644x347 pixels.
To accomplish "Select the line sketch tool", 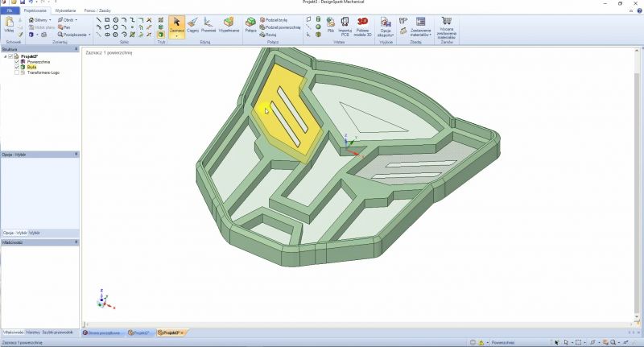I will (98, 19).
